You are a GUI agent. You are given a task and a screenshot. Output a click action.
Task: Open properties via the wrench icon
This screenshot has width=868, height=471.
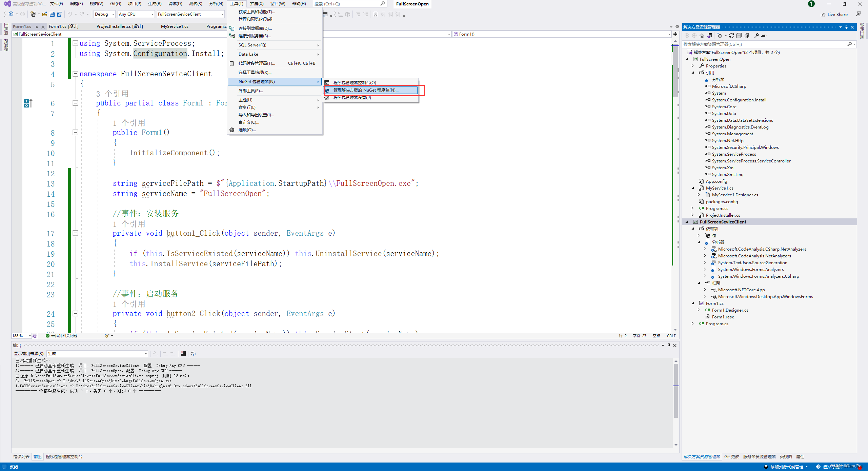(756, 36)
